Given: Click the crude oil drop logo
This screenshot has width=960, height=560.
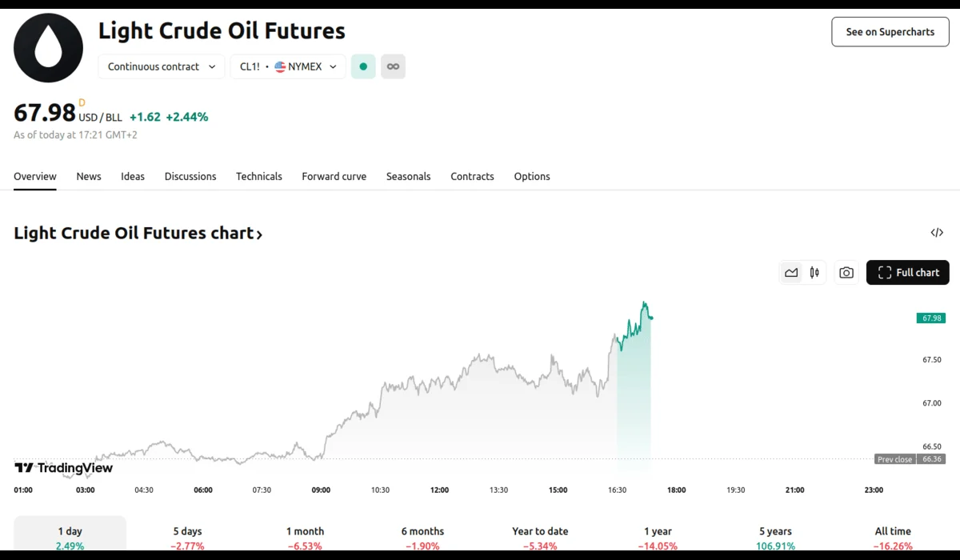Looking at the screenshot, I should [48, 48].
